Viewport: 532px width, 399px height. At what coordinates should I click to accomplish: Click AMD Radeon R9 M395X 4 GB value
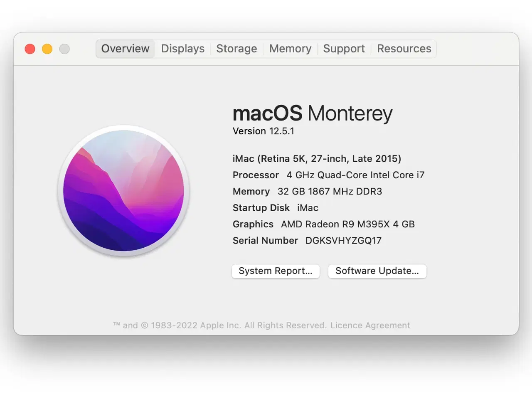pos(348,224)
